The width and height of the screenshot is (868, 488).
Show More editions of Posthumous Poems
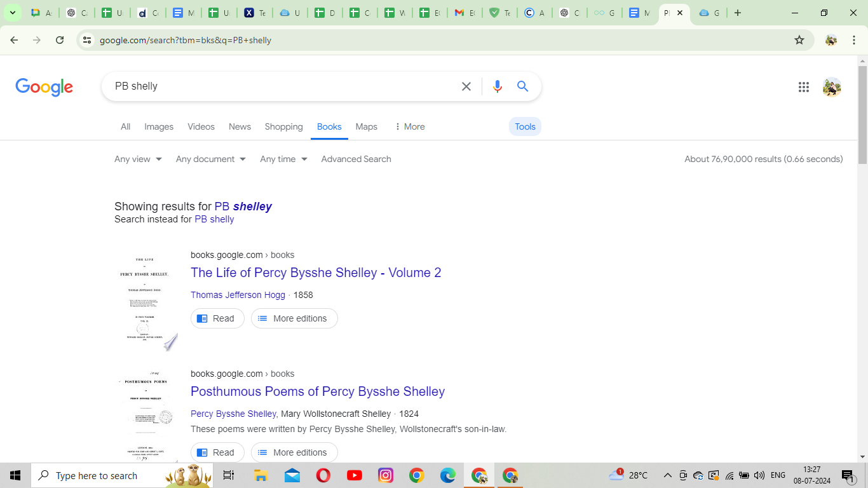point(294,452)
